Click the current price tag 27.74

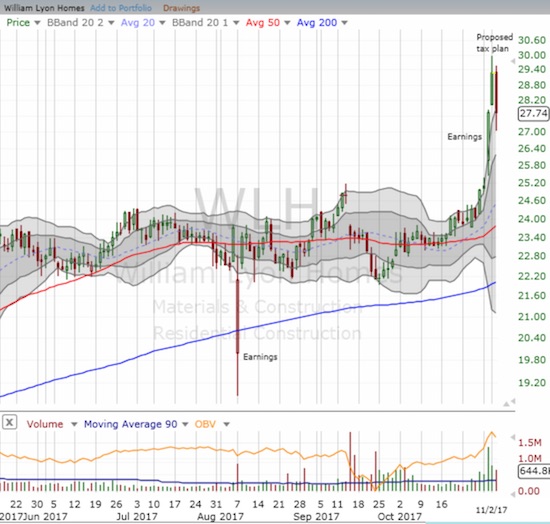(534, 114)
